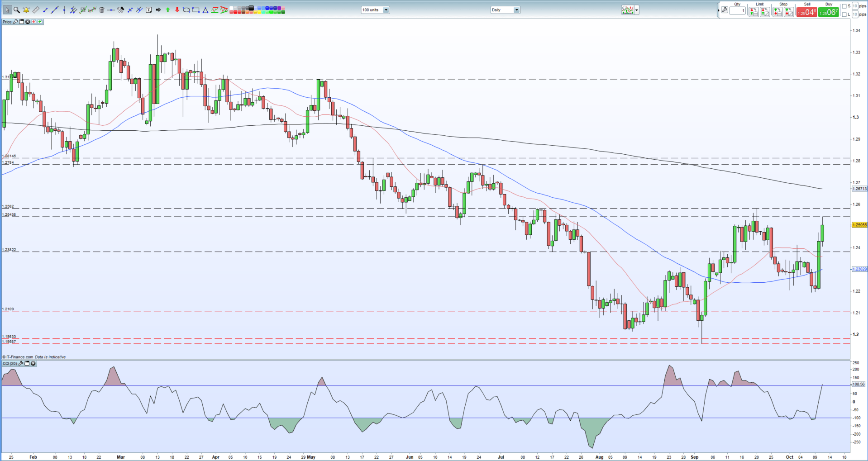Open the trading panel wrench settings

(725, 10)
